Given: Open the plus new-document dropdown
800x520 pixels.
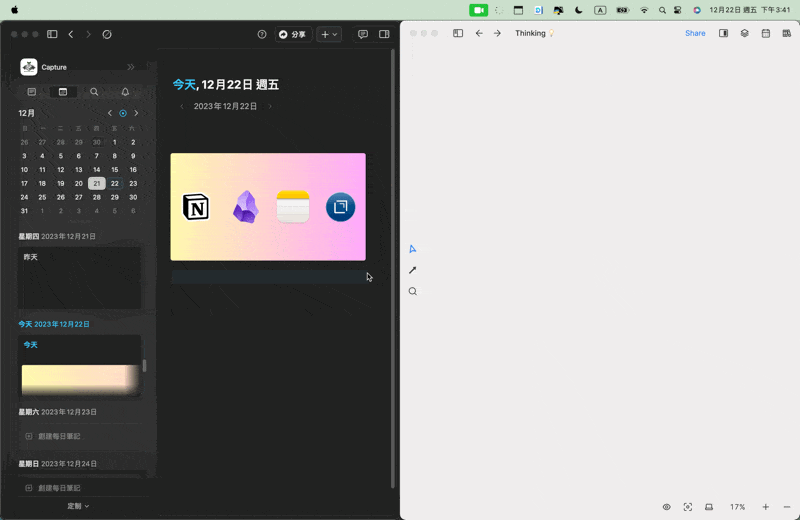Looking at the screenshot, I should pyautogui.click(x=328, y=34).
